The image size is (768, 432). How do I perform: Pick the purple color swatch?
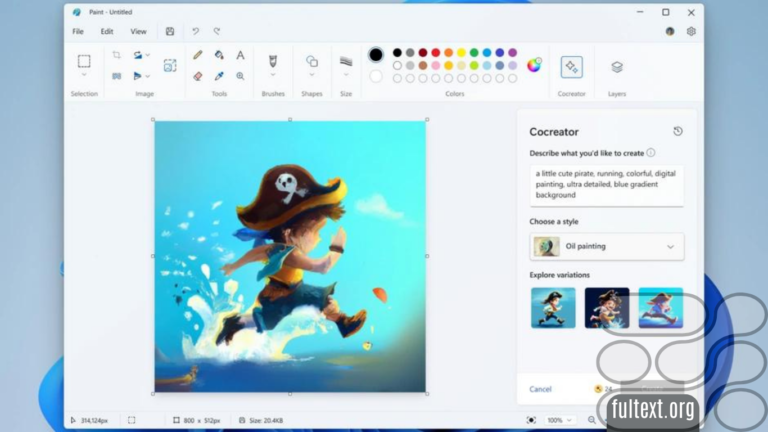pyautogui.click(x=512, y=52)
